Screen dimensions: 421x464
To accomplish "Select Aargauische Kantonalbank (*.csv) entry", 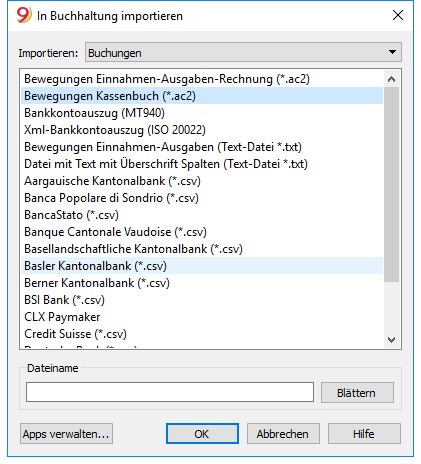I will click(202, 181).
